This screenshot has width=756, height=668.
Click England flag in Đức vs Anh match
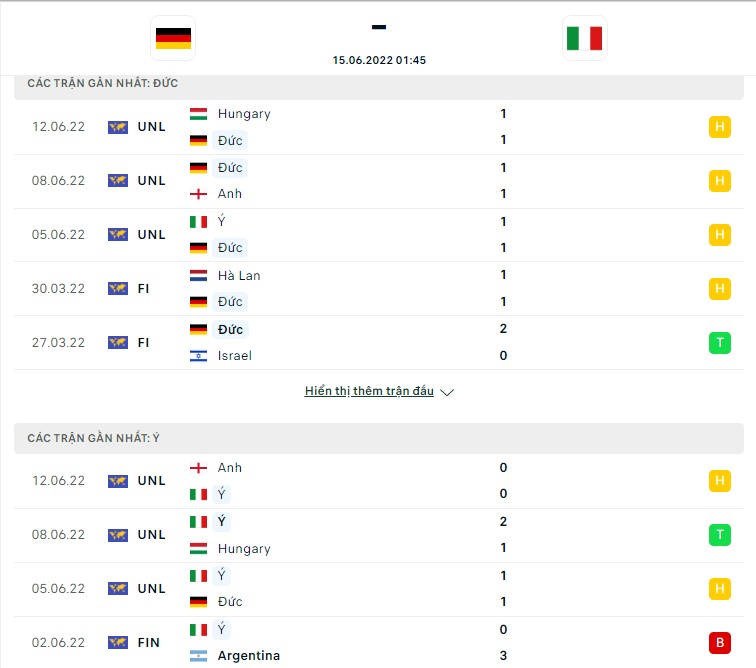point(198,194)
